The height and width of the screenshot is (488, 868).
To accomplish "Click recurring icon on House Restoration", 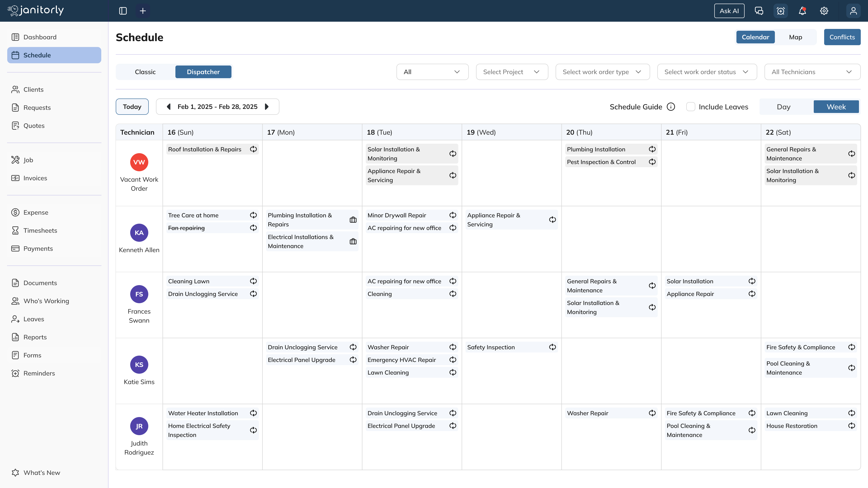I will 852,426.
